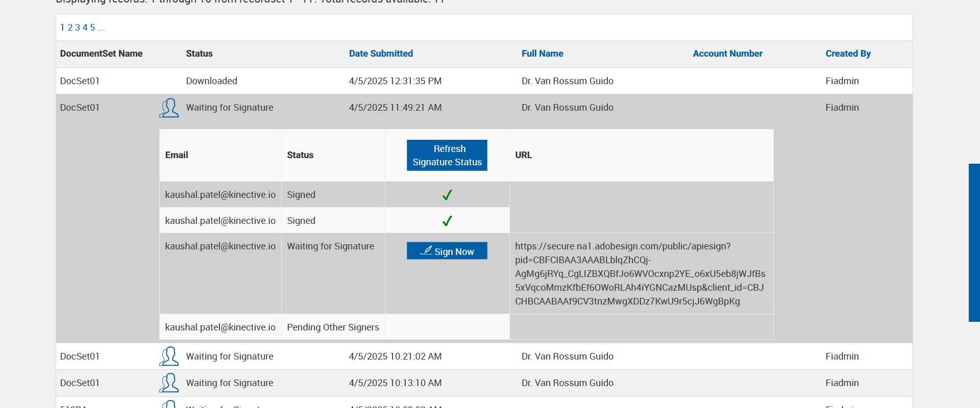Click the Adobe Sign URL text

tap(640, 274)
